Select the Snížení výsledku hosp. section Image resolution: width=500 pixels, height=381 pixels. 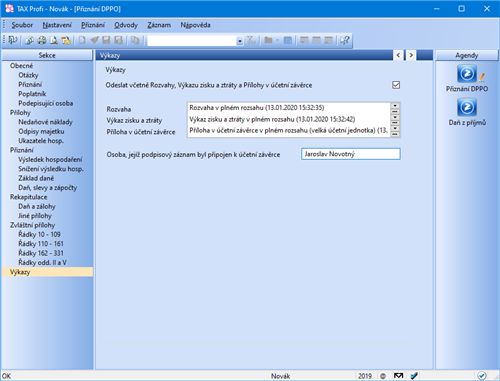click(51, 169)
